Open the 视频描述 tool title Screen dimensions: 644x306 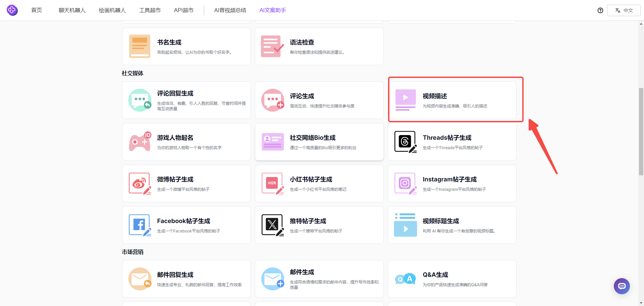click(x=435, y=96)
